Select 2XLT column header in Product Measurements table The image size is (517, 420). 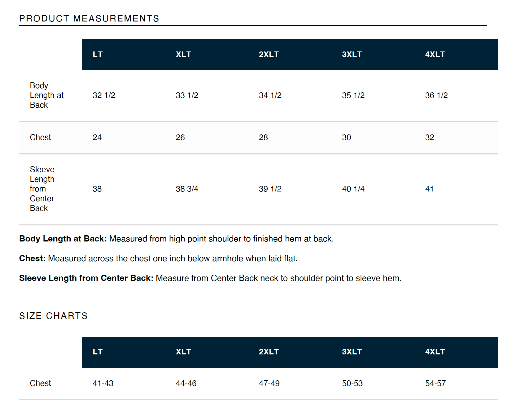click(x=269, y=54)
